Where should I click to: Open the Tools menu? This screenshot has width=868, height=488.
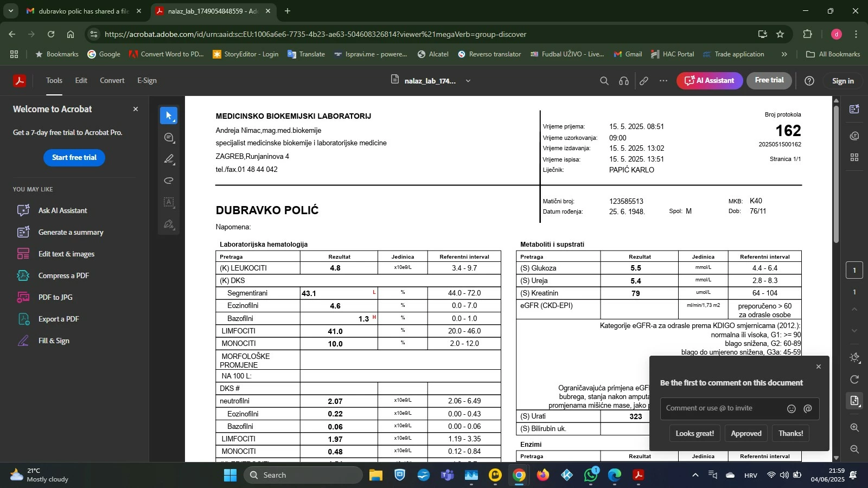[54, 81]
